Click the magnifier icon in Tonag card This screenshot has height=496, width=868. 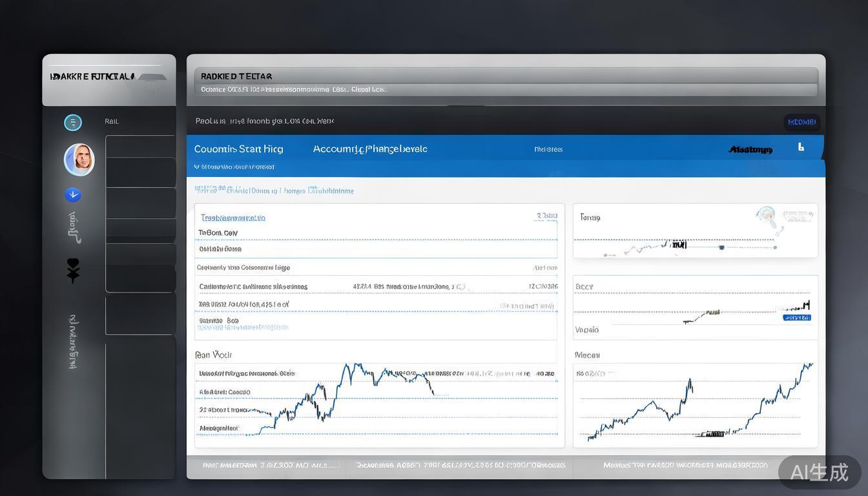(x=767, y=216)
